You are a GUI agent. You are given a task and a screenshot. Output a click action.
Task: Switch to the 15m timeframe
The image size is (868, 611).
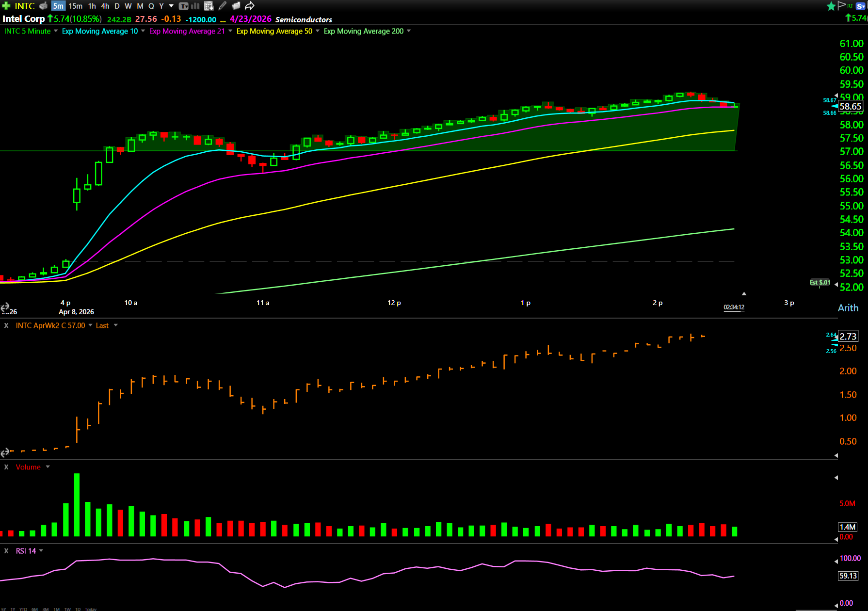click(x=75, y=6)
